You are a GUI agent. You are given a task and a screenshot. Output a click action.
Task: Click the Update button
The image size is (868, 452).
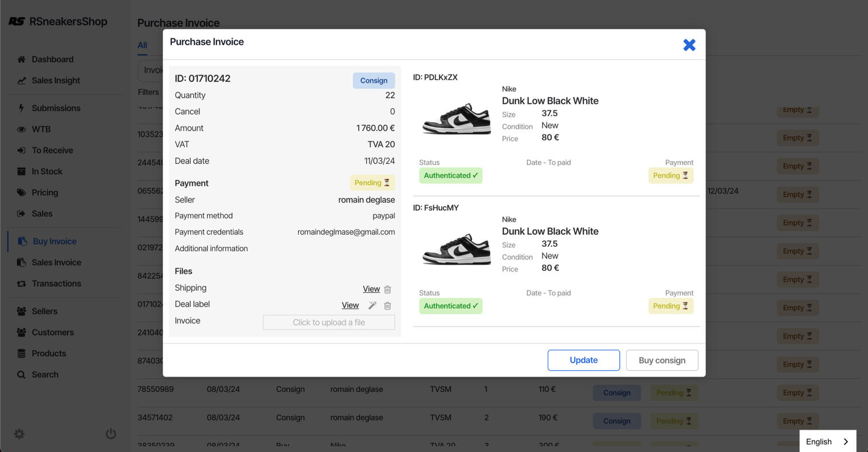pos(583,360)
